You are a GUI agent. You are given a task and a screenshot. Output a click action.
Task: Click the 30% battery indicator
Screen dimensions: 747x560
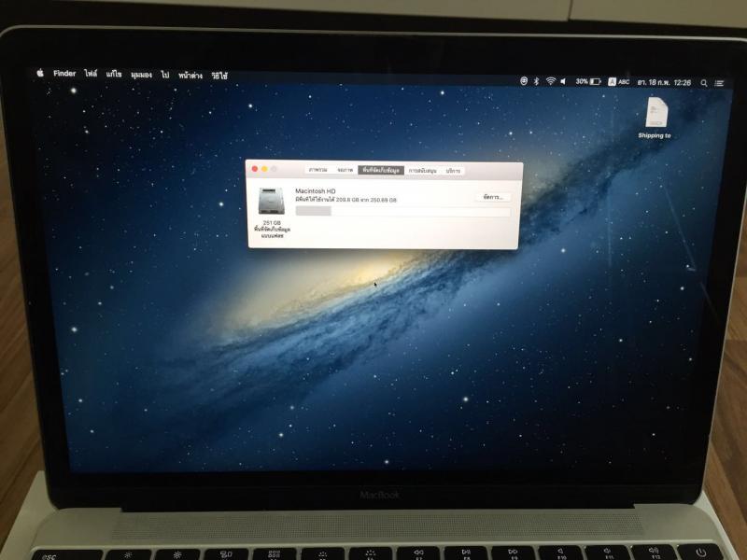coord(588,81)
